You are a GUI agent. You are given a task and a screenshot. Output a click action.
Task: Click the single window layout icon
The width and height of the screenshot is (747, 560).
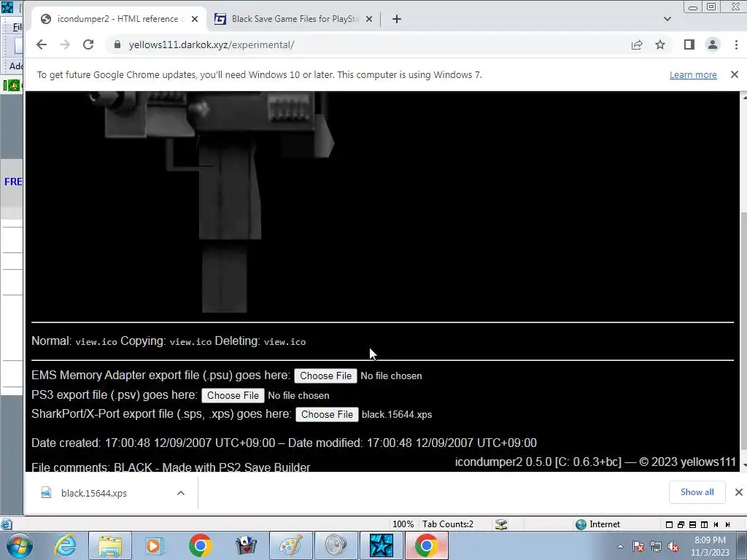pos(669,524)
